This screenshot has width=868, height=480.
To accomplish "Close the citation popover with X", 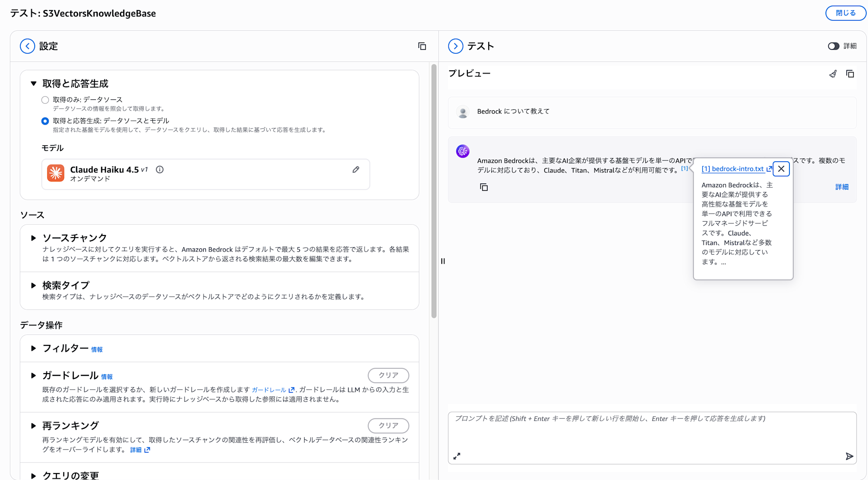I will (781, 169).
